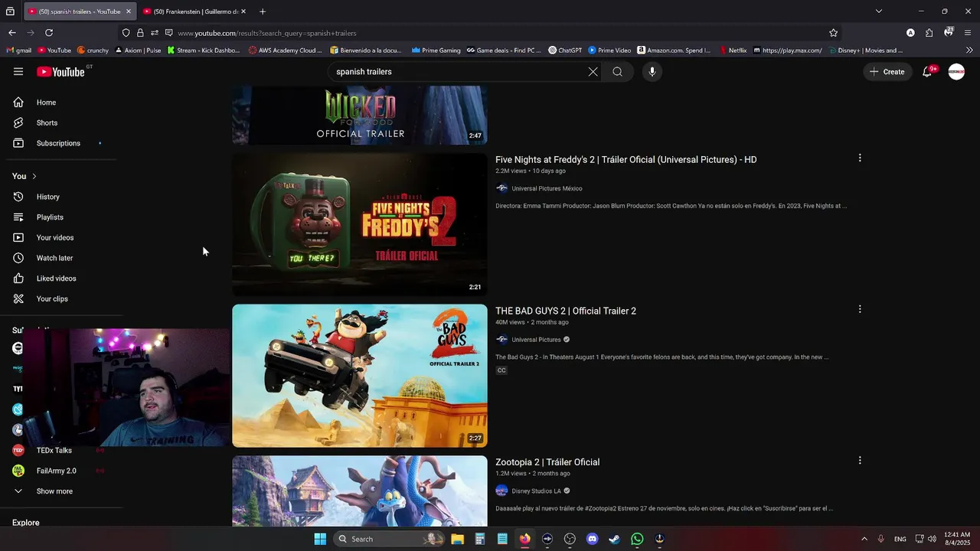Image resolution: width=980 pixels, height=551 pixels.
Task: Click the YouTube logo
Action: [60, 72]
